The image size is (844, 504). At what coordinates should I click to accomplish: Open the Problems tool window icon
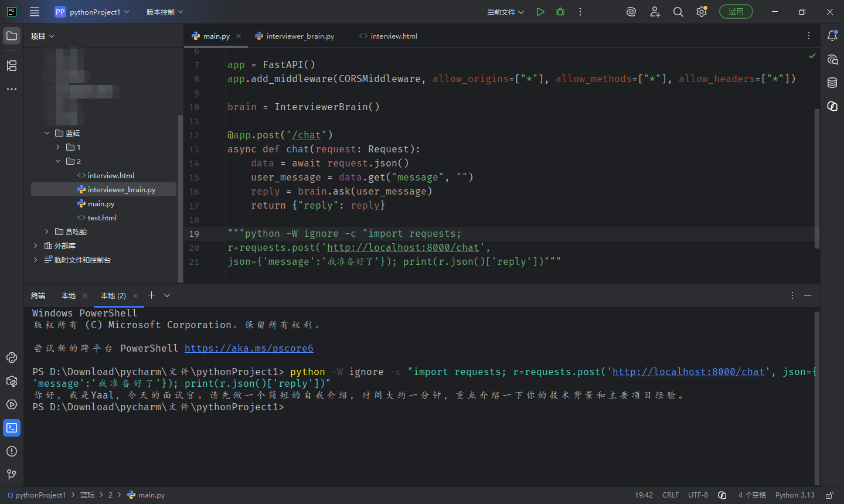pyautogui.click(x=12, y=451)
